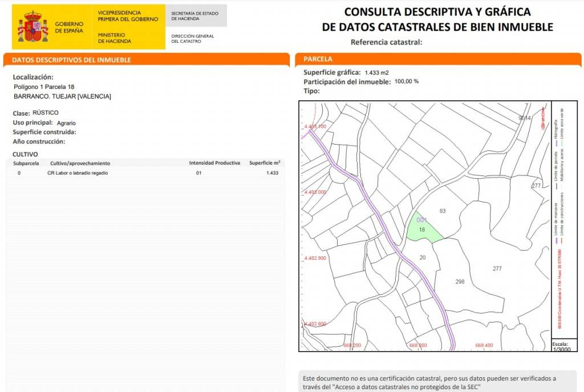Click 'DIRECCIÓN GENERAL DEL CATASTRO' text

point(193,39)
